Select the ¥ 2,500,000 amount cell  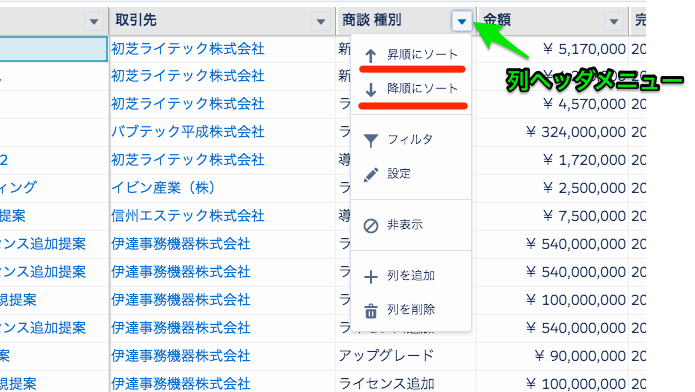click(x=552, y=188)
